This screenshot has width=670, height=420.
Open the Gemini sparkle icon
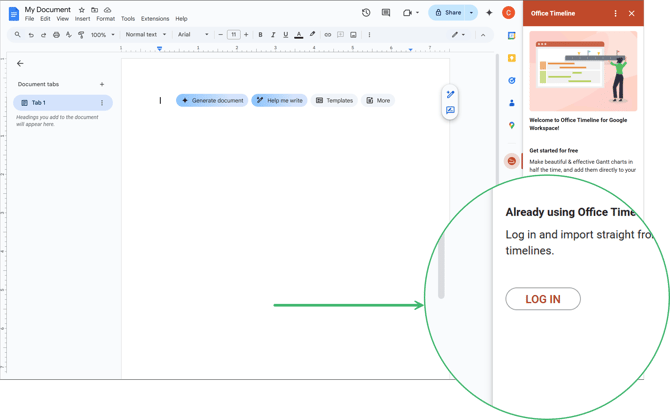click(x=489, y=13)
